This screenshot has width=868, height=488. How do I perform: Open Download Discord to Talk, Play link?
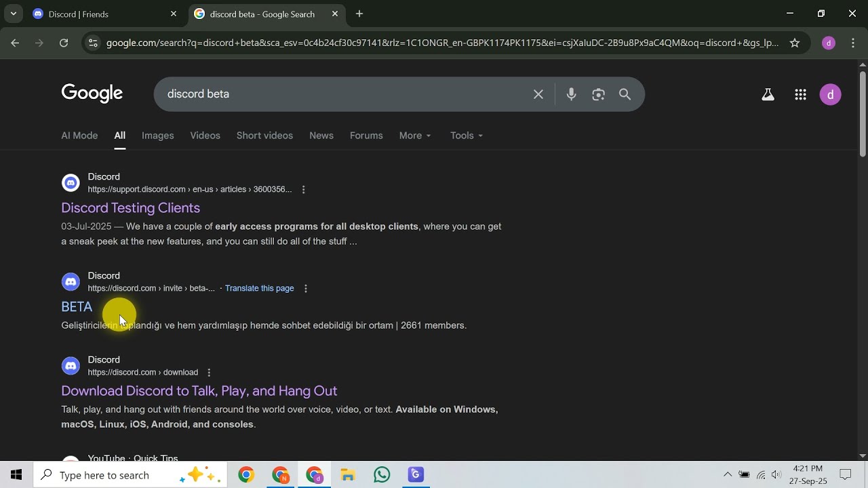point(199,391)
